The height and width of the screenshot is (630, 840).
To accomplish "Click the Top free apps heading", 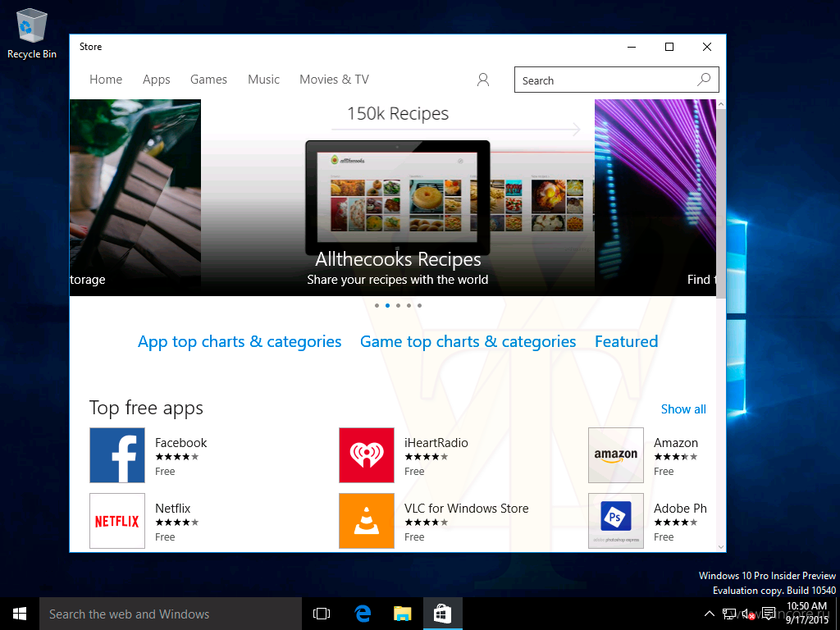I will click(x=146, y=408).
